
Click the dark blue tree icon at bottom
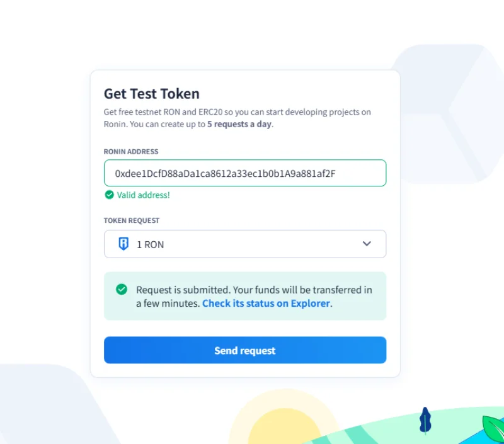(425, 420)
